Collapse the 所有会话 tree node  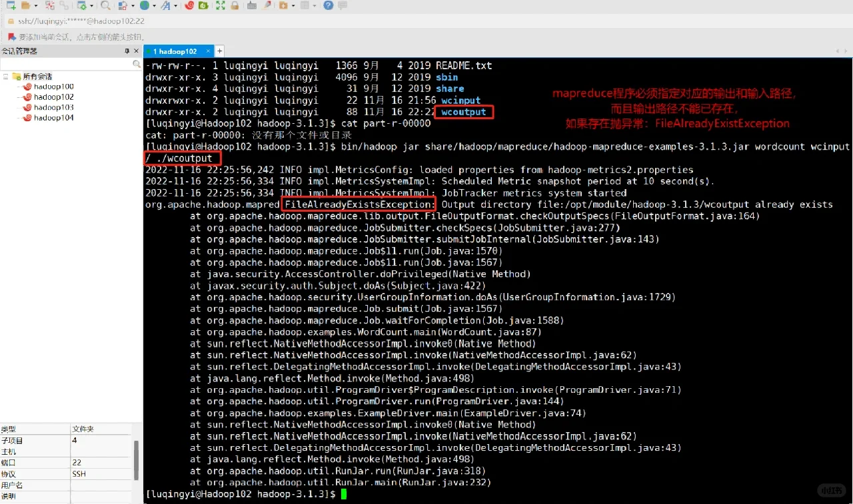(6, 77)
